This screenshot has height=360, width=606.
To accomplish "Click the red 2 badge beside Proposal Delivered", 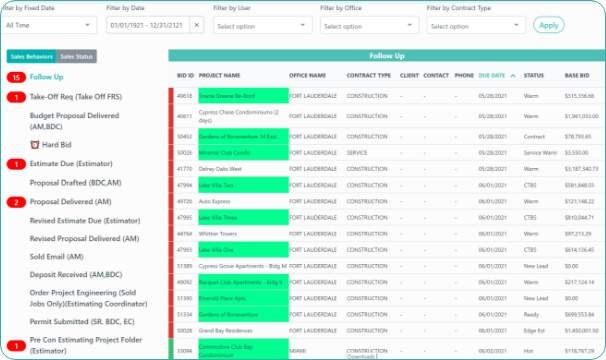I will point(16,202).
